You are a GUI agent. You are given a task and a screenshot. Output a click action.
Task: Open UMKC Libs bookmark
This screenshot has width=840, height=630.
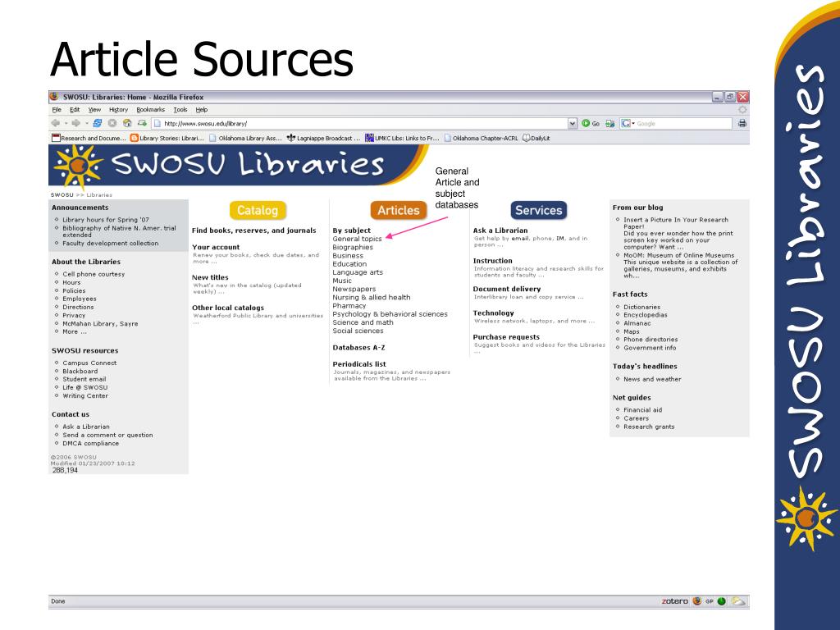click(x=402, y=138)
